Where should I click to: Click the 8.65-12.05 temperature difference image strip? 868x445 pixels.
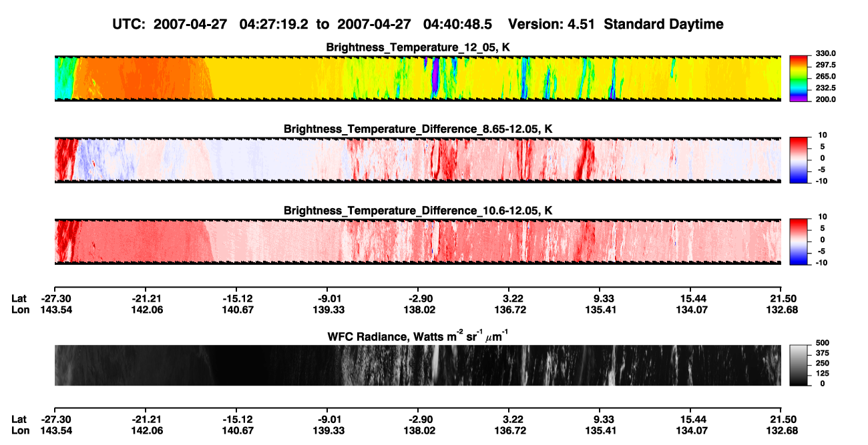pos(417,160)
